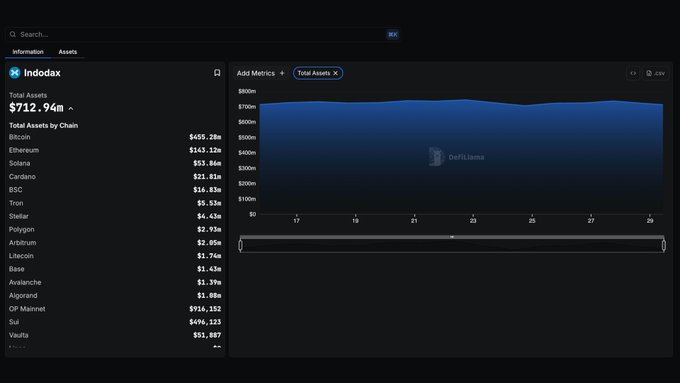Click the ⌘K shortcut badge
The image size is (680, 383).
pos(392,34)
